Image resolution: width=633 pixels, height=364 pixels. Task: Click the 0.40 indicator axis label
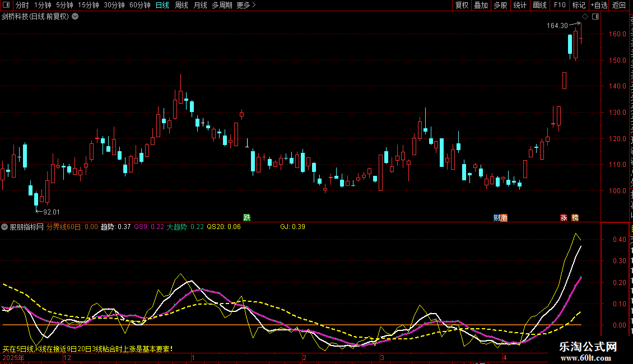pyautogui.click(x=619, y=239)
